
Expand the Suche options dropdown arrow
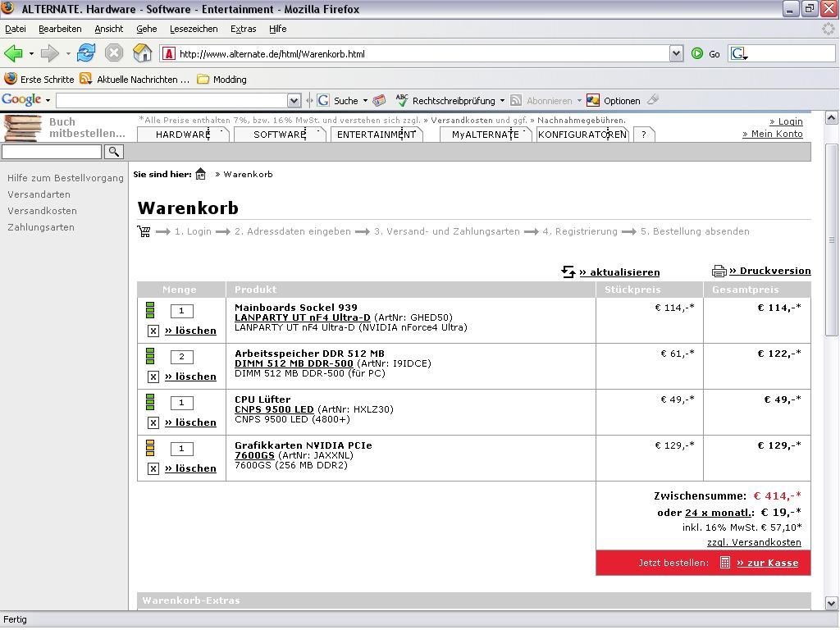point(365,101)
